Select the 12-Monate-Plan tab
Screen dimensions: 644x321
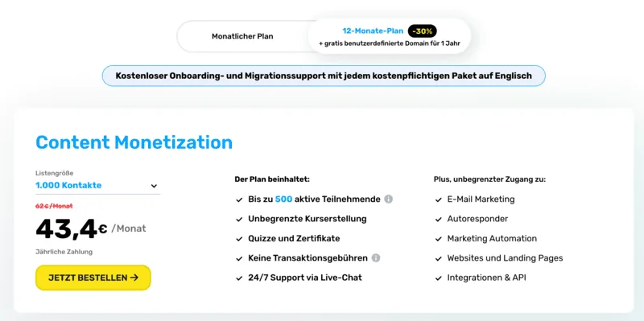pyautogui.click(x=390, y=36)
